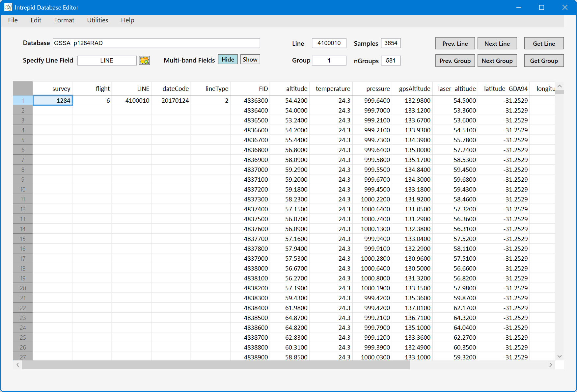Select the dateCode column header
This screenshot has height=392, width=577.
(x=171, y=89)
